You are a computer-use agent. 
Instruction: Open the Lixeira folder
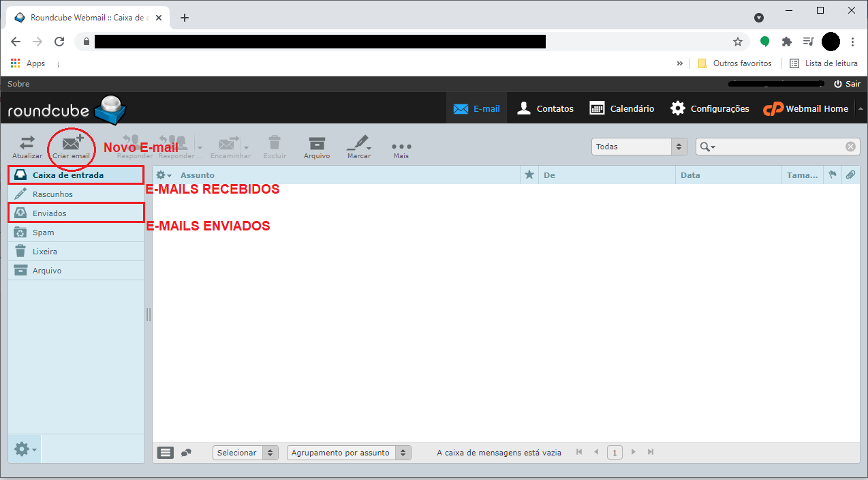pyautogui.click(x=76, y=252)
